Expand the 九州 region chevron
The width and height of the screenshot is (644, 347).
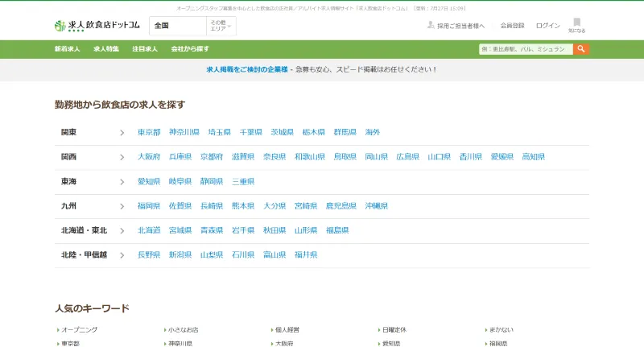click(x=122, y=206)
